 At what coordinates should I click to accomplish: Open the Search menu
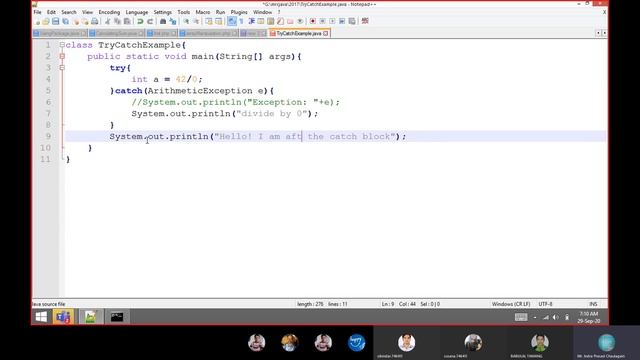69,12
